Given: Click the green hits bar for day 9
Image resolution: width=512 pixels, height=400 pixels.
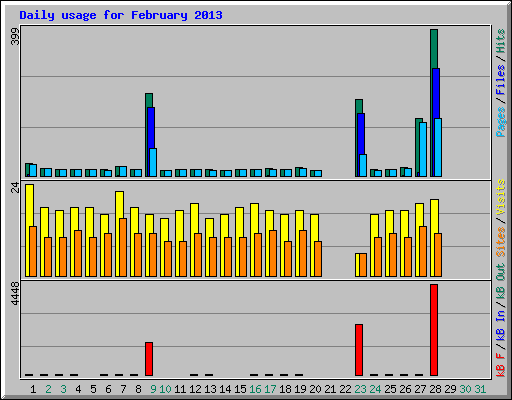Looking at the screenshot, I should tap(149, 100).
